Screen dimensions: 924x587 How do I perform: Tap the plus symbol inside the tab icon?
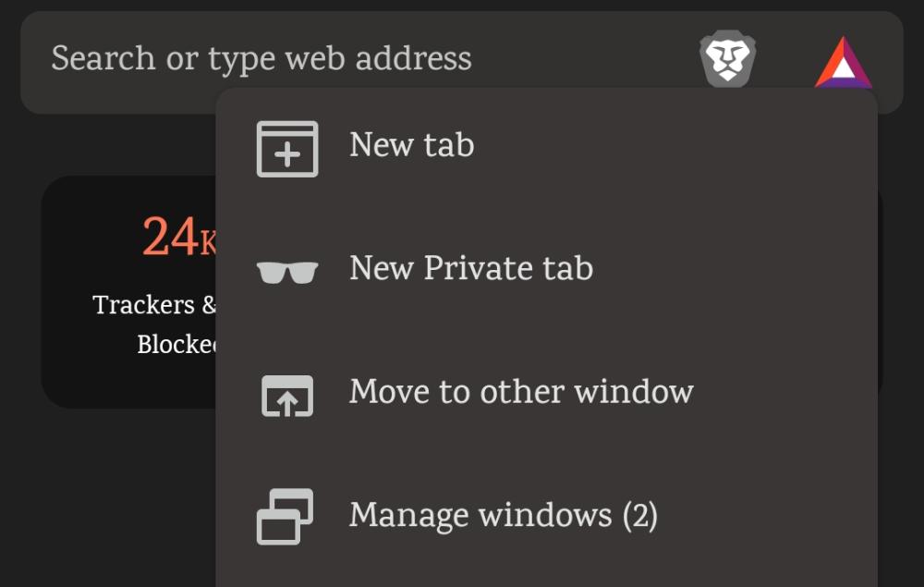288,152
